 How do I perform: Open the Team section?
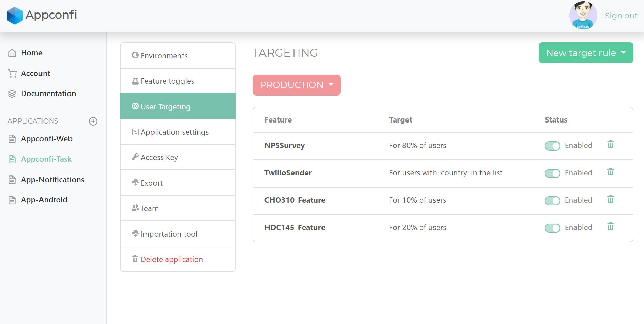tap(178, 208)
